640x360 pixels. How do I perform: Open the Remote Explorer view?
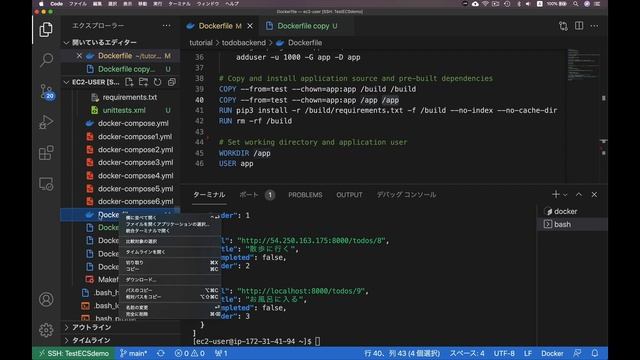coord(46,184)
